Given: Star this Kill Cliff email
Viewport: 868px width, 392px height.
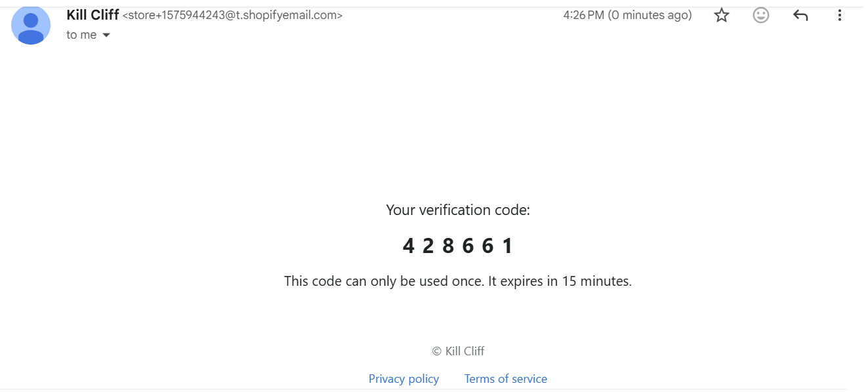Looking at the screenshot, I should [x=722, y=15].
